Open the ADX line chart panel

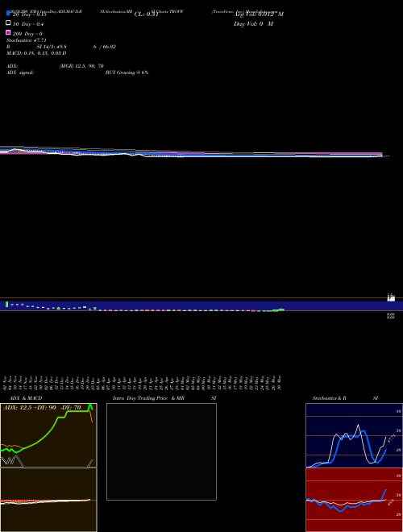(48, 435)
